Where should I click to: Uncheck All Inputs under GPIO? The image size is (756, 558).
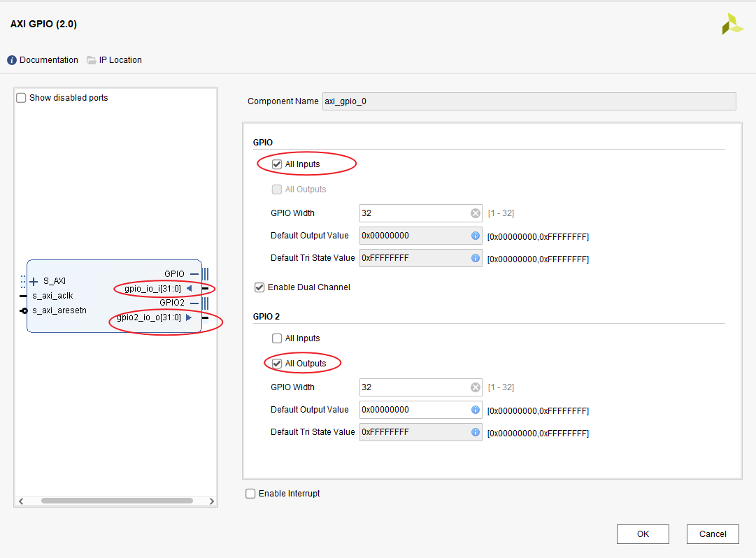pos(277,164)
